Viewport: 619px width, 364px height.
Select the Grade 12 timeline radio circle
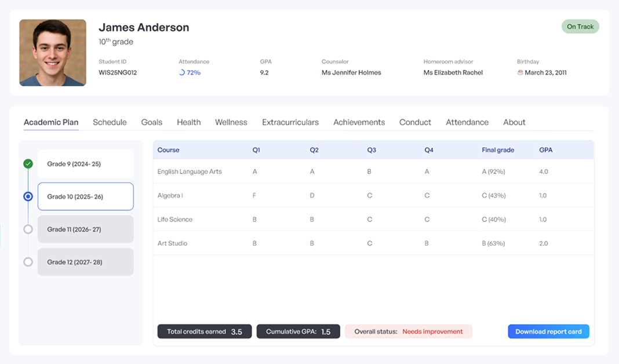click(x=28, y=262)
